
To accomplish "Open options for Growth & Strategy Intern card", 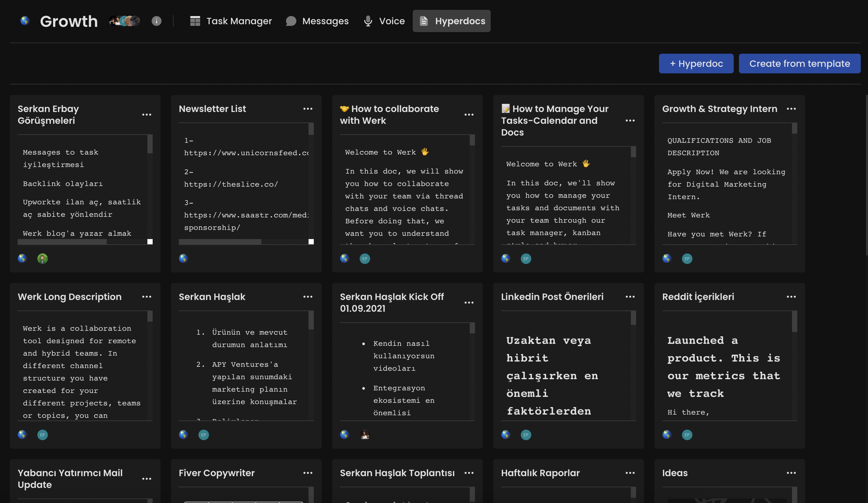I will coord(792,109).
